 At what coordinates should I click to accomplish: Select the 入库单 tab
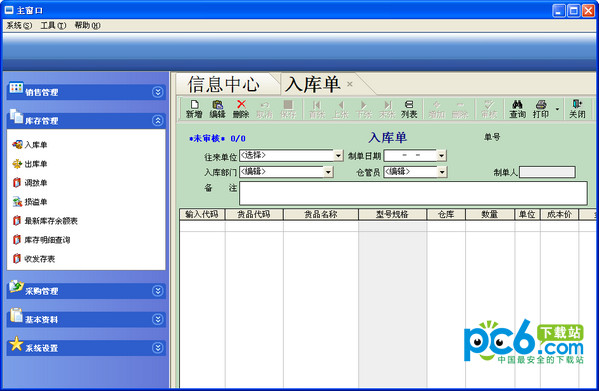pos(312,84)
